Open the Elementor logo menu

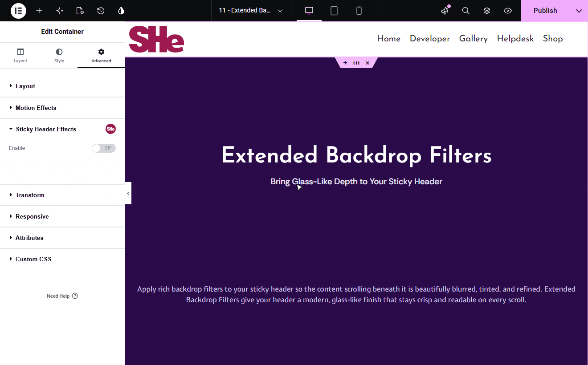18,11
